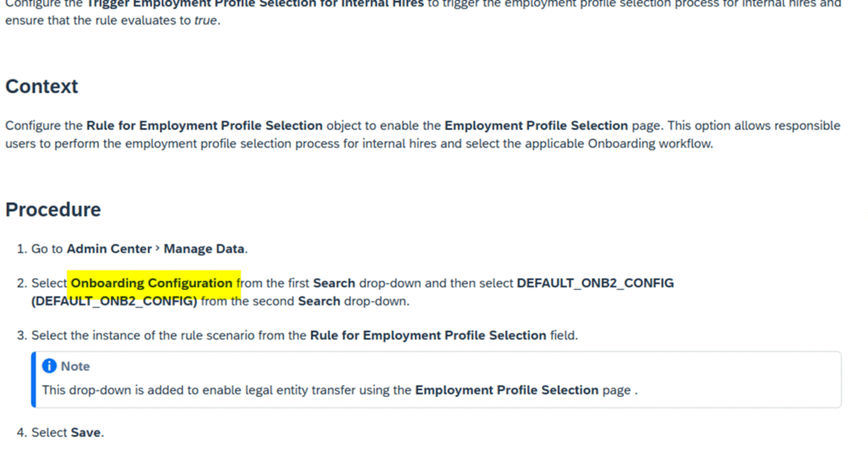Click the Trigger Employment Profile Selection text at top
This screenshot has width=868, height=458.
point(254,3)
